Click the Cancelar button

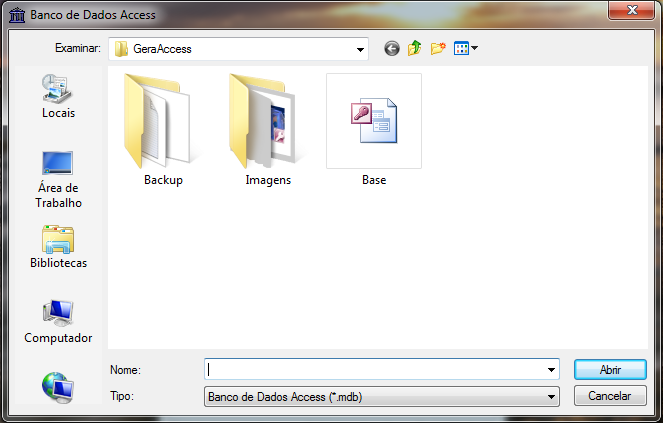(x=610, y=396)
